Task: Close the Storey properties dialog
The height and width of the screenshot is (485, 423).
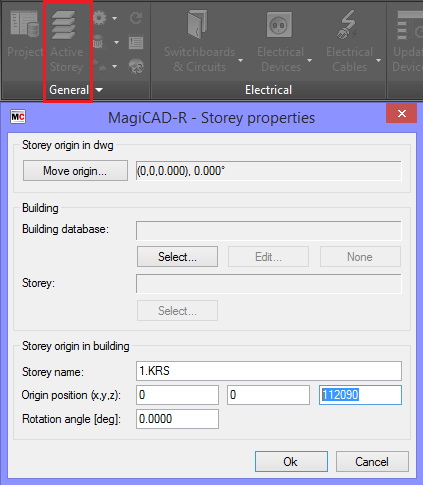Action: [401, 113]
